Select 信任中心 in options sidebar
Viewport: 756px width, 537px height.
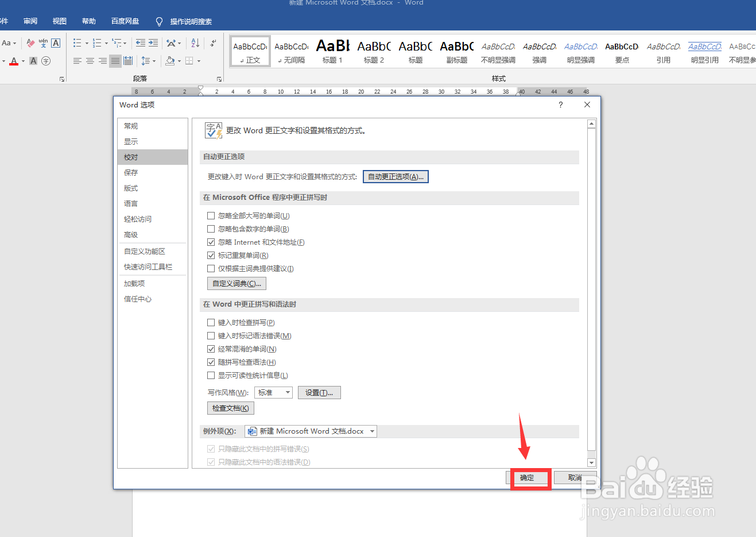click(x=153, y=299)
